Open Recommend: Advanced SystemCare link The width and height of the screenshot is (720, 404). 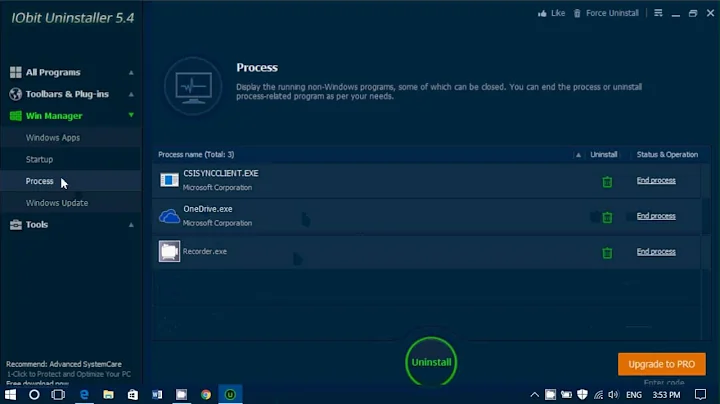[64, 364]
